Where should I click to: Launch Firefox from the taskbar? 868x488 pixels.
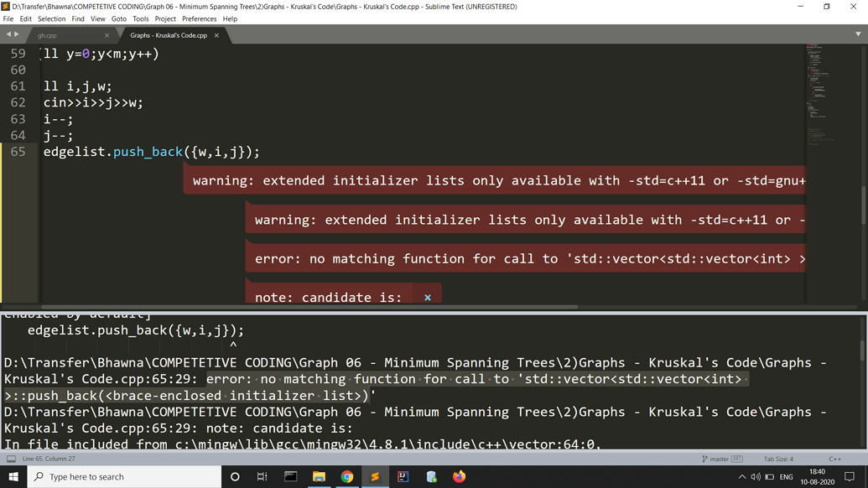[459, 476]
